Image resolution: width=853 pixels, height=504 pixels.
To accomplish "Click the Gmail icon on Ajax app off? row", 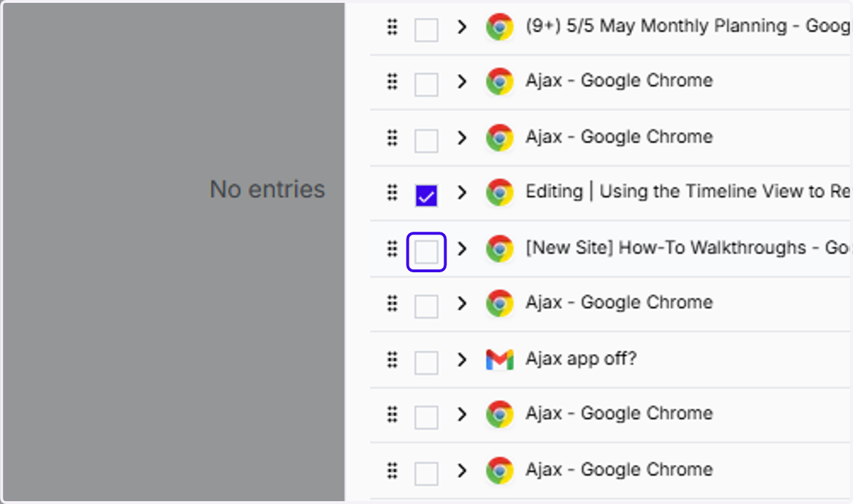I will click(500, 360).
